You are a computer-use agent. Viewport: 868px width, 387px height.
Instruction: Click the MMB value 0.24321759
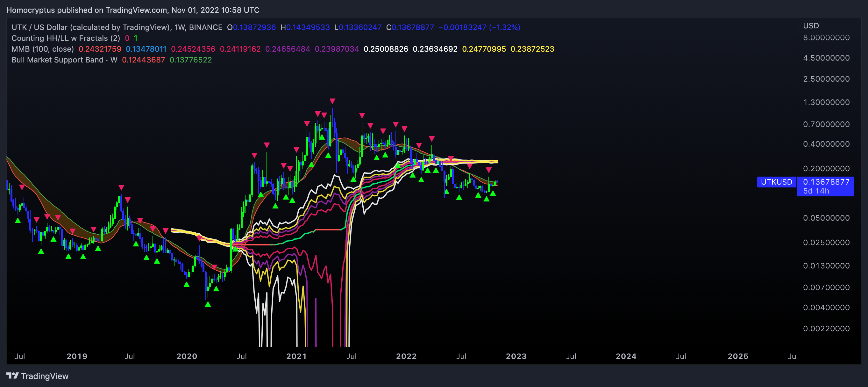[x=100, y=49]
